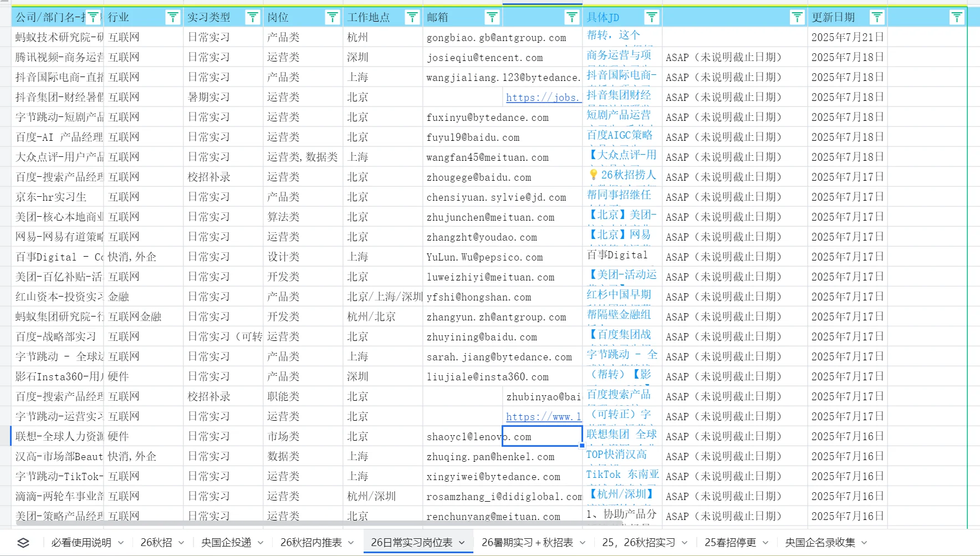Expand dropdown arrow of 26暑期实习+秋招表 tab
This screenshot has width=980, height=556.
(x=583, y=543)
